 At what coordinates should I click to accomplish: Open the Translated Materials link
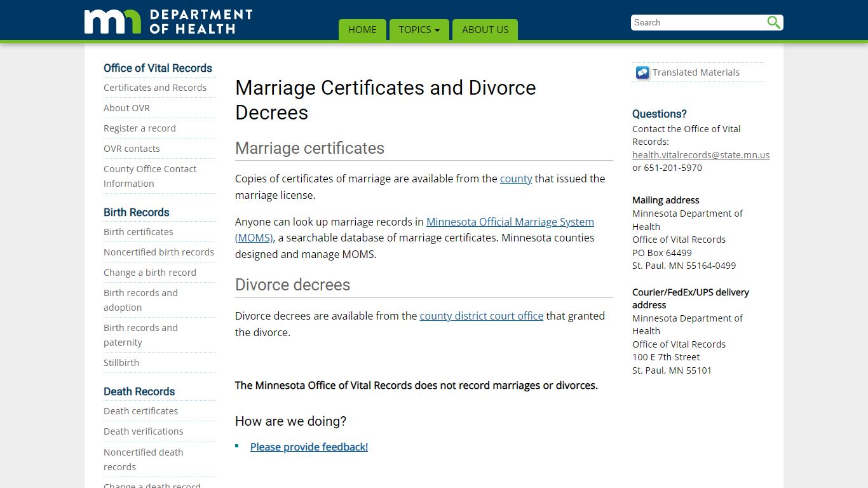point(696,72)
